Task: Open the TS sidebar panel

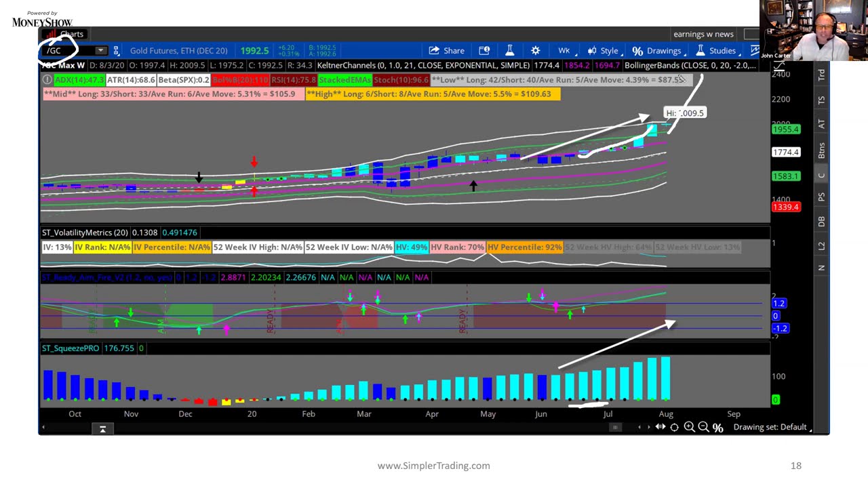Action: pos(821,100)
